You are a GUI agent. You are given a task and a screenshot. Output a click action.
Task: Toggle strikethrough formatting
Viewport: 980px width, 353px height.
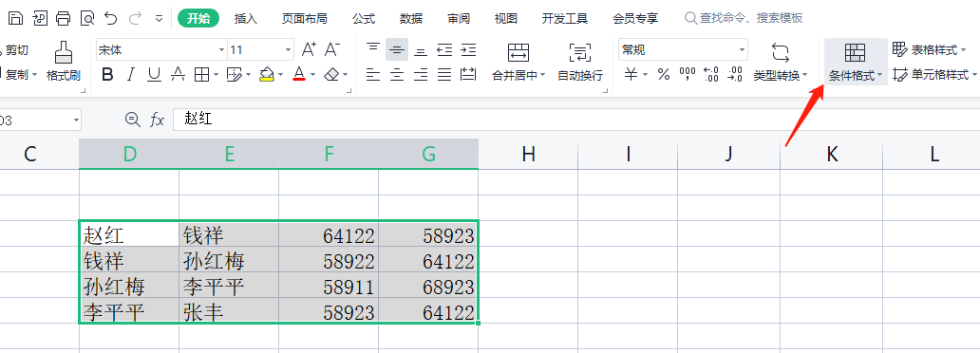tap(179, 75)
